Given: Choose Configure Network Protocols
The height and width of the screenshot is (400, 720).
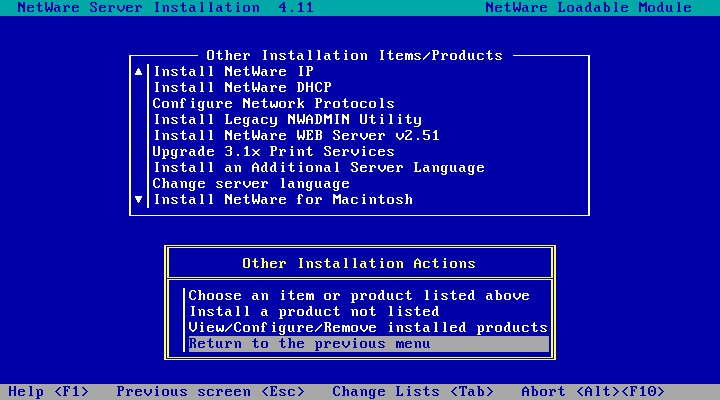Looking at the screenshot, I should tap(274, 103).
